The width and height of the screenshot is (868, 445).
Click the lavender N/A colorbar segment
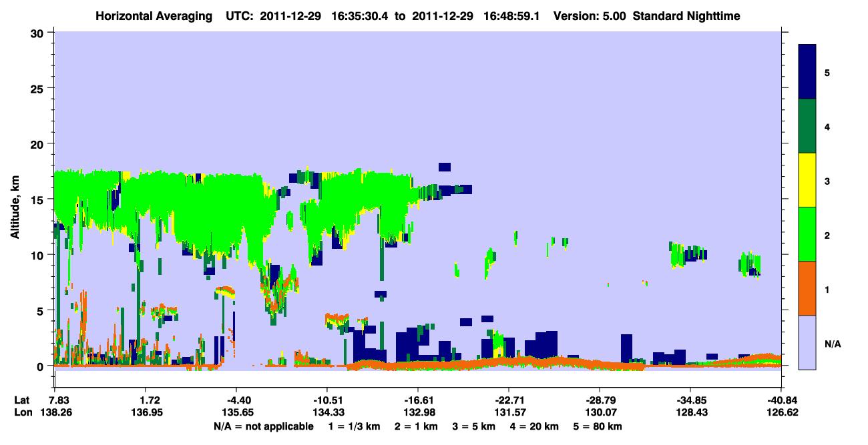coord(807,342)
